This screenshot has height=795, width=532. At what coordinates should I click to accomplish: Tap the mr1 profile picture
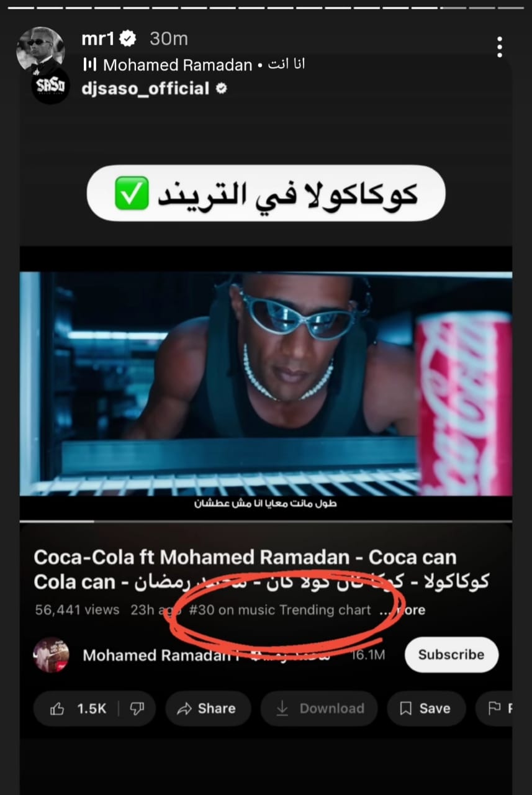tap(40, 50)
